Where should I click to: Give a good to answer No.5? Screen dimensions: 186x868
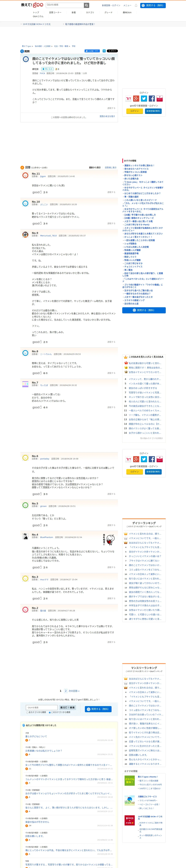(x=37, y=525)
